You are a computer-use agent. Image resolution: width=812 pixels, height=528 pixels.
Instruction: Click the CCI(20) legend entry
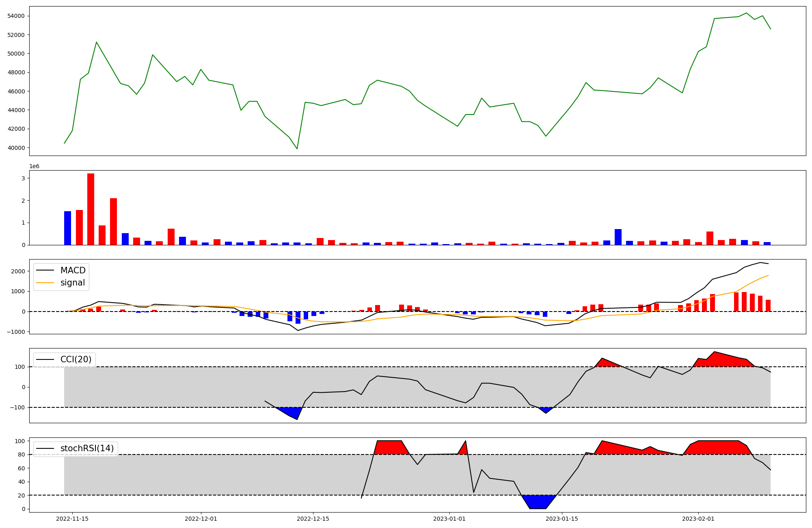tap(76, 359)
